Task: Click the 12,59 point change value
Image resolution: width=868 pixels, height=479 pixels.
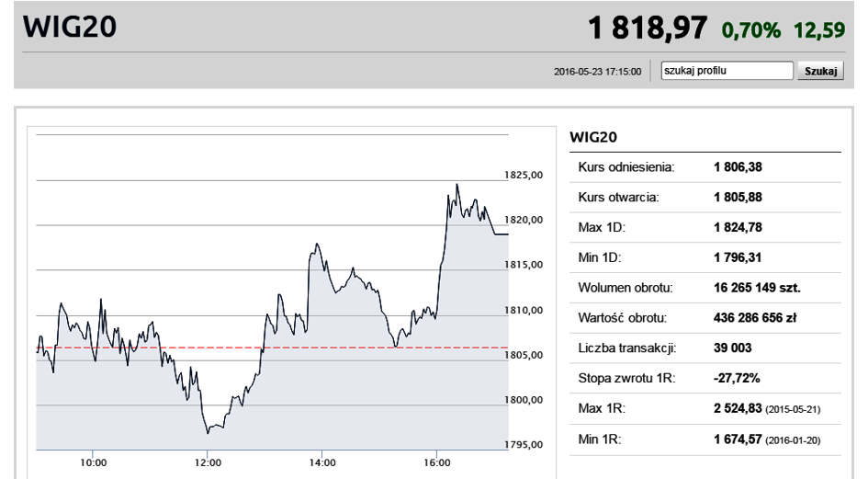Action: pos(818,30)
